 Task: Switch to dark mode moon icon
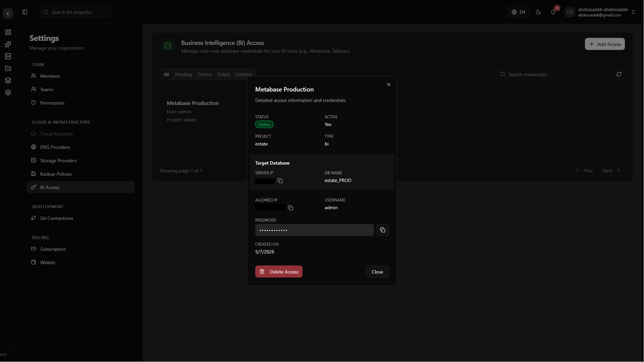coord(538,12)
